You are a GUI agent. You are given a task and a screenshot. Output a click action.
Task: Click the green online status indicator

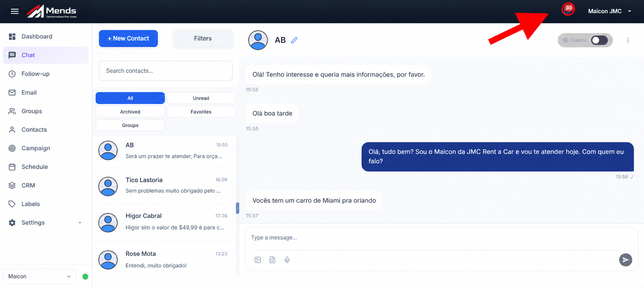click(x=86, y=276)
